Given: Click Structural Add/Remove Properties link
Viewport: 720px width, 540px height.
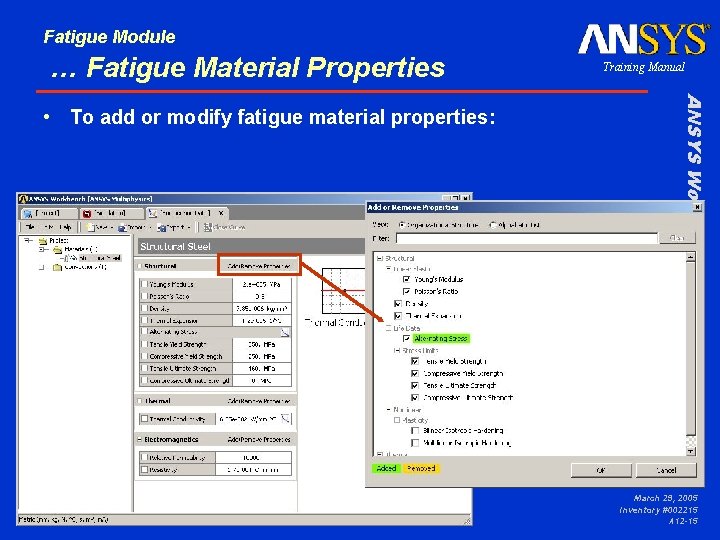Looking at the screenshot, I should [x=259, y=266].
